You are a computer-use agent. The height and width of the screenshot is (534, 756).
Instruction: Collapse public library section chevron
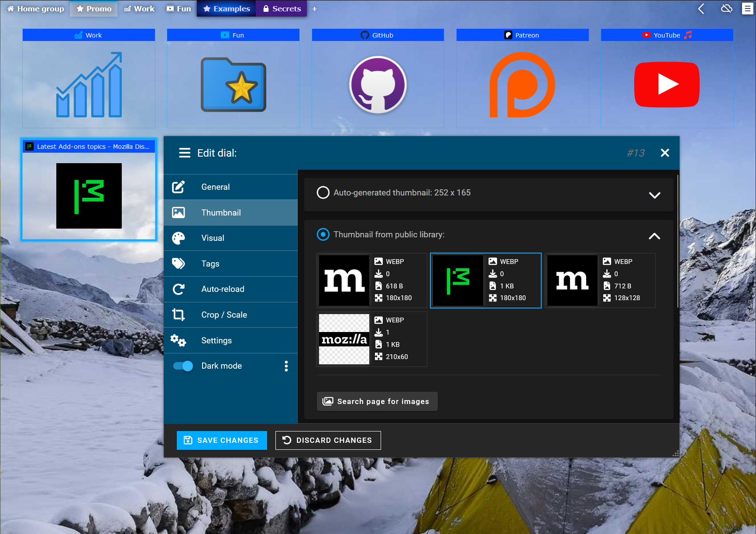tap(655, 236)
